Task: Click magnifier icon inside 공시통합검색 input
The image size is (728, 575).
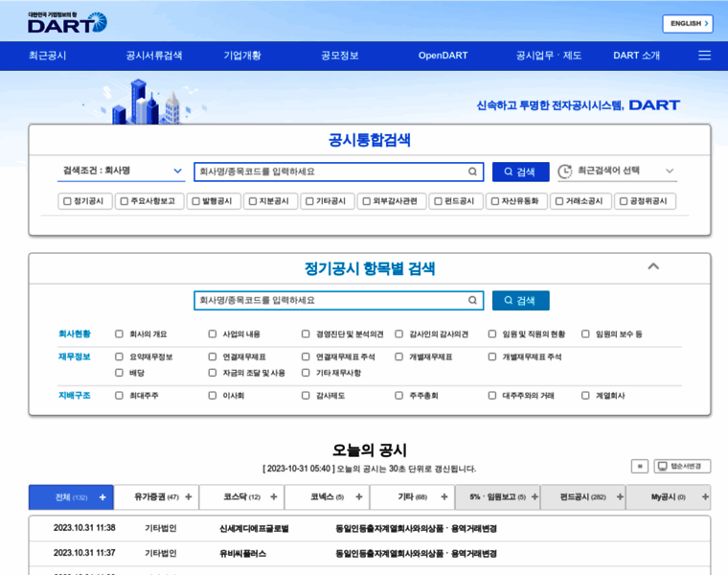Action: [x=472, y=172]
